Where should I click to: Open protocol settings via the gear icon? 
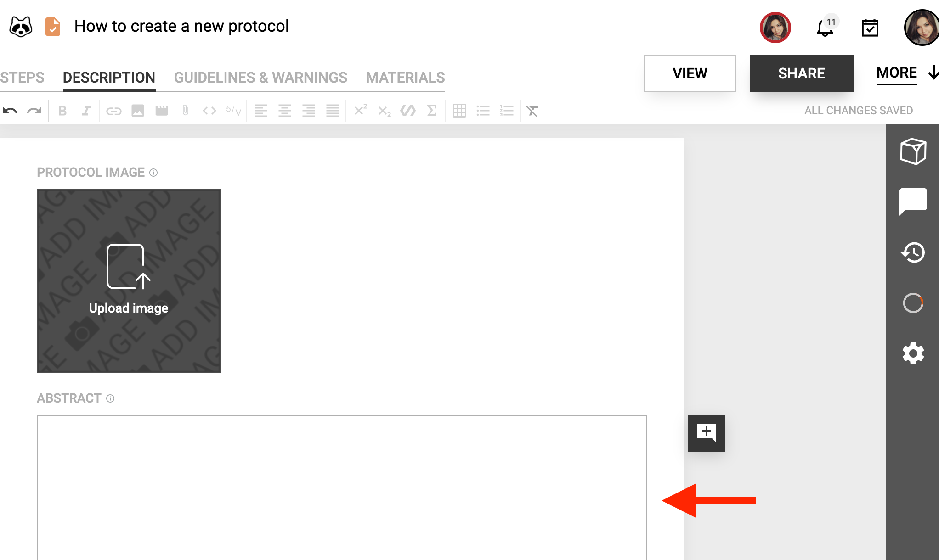(x=913, y=353)
